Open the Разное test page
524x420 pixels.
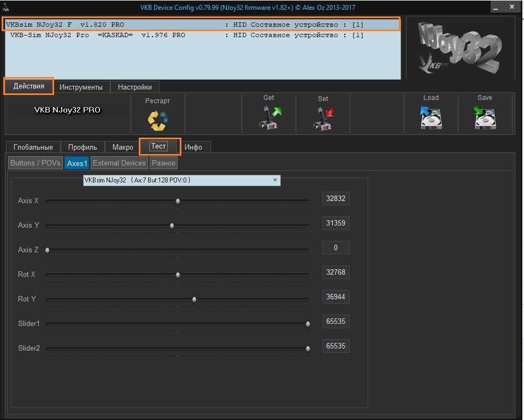click(163, 163)
